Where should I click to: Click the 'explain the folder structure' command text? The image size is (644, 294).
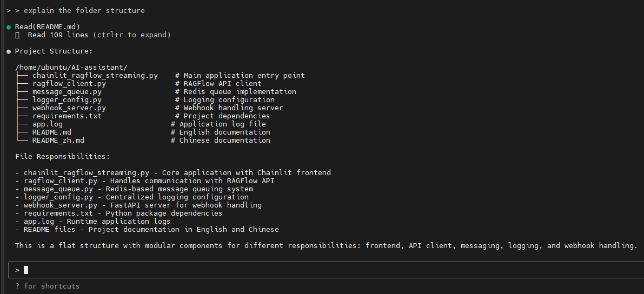pyautogui.click(x=84, y=10)
